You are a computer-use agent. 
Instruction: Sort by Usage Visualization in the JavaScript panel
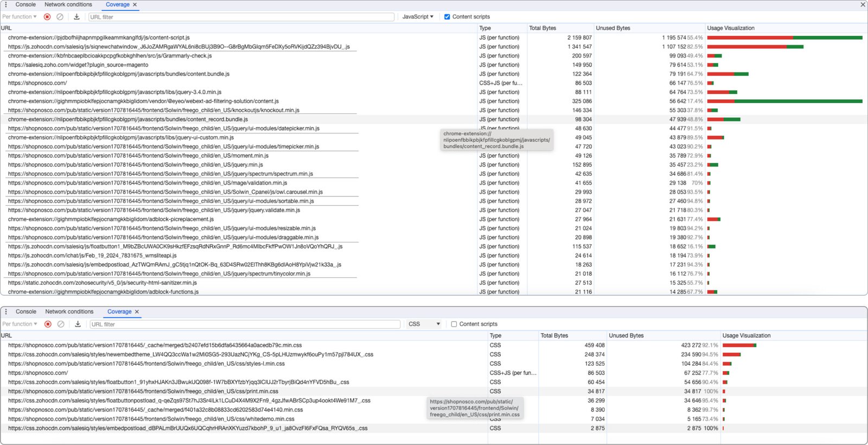point(786,28)
